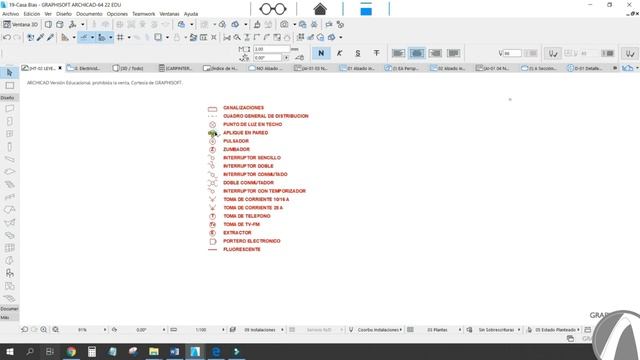The height and width of the screenshot is (360, 640).
Task: Open the orientation angle dropdown in status bar
Action: (164, 330)
